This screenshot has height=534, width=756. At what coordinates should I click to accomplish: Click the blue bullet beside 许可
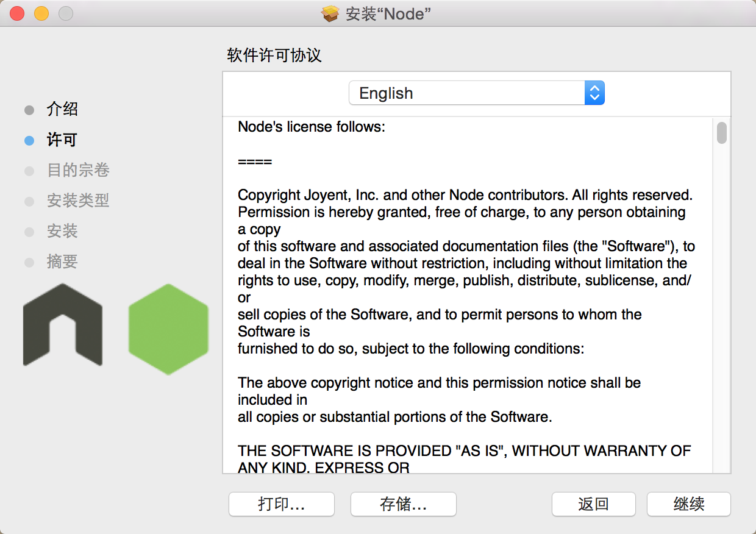click(x=29, y=140)
